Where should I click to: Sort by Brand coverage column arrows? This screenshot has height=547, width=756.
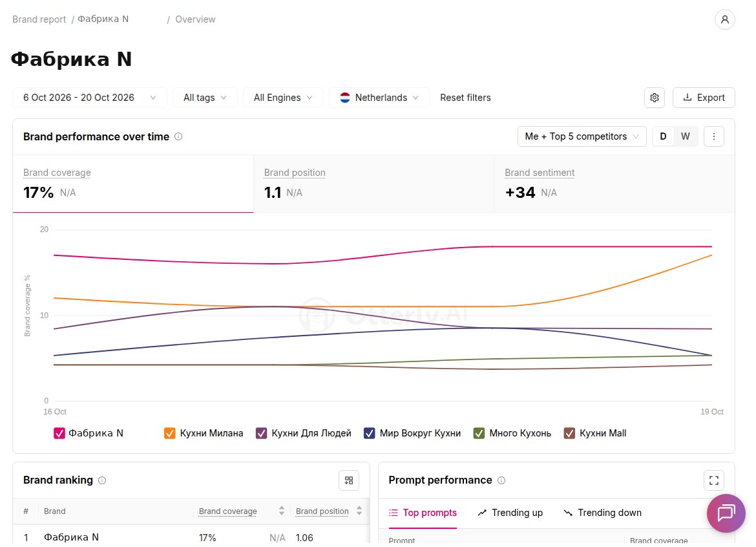pyautogui.click(x=282, y=511)
